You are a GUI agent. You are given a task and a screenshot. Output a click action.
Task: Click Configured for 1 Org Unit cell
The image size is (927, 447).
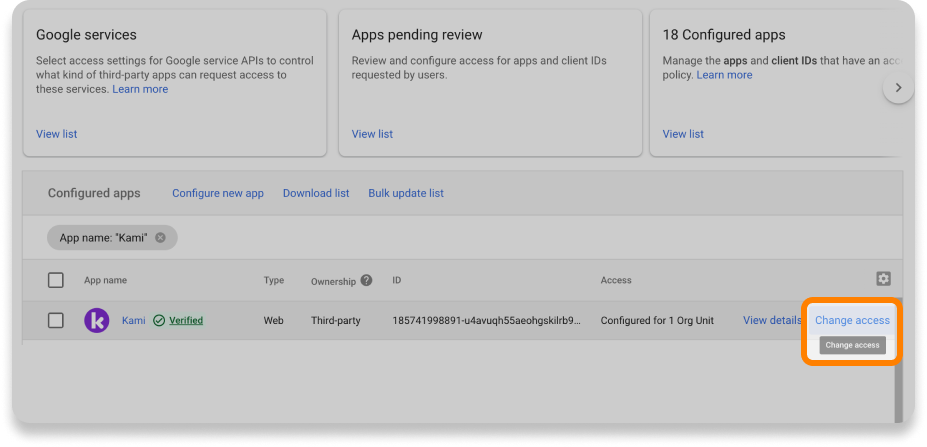tap(657, 320)
